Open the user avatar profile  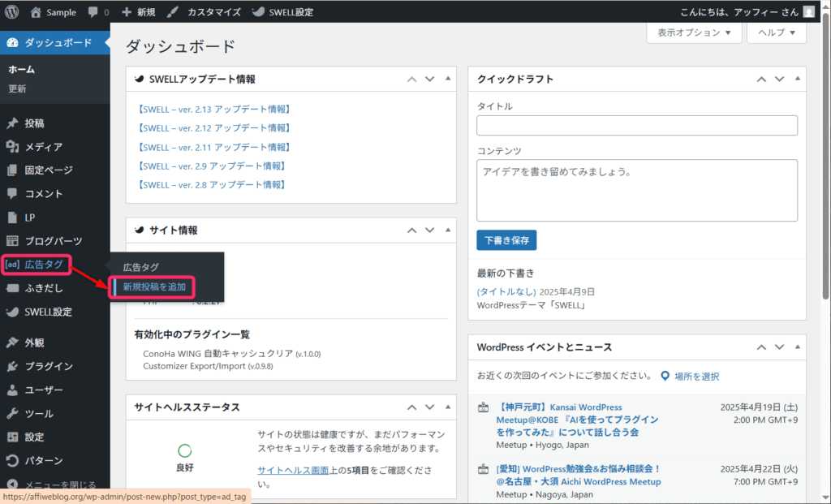[x=809, y=11]
